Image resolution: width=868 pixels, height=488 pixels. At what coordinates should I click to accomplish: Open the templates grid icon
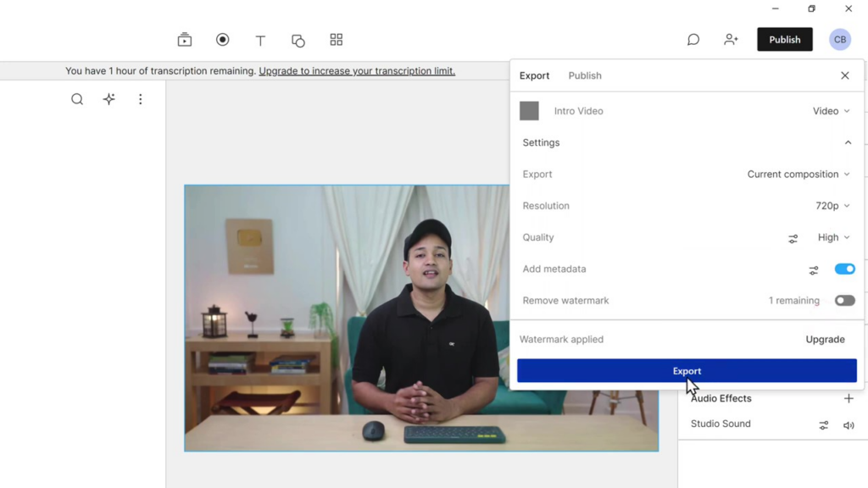[336, 39]
